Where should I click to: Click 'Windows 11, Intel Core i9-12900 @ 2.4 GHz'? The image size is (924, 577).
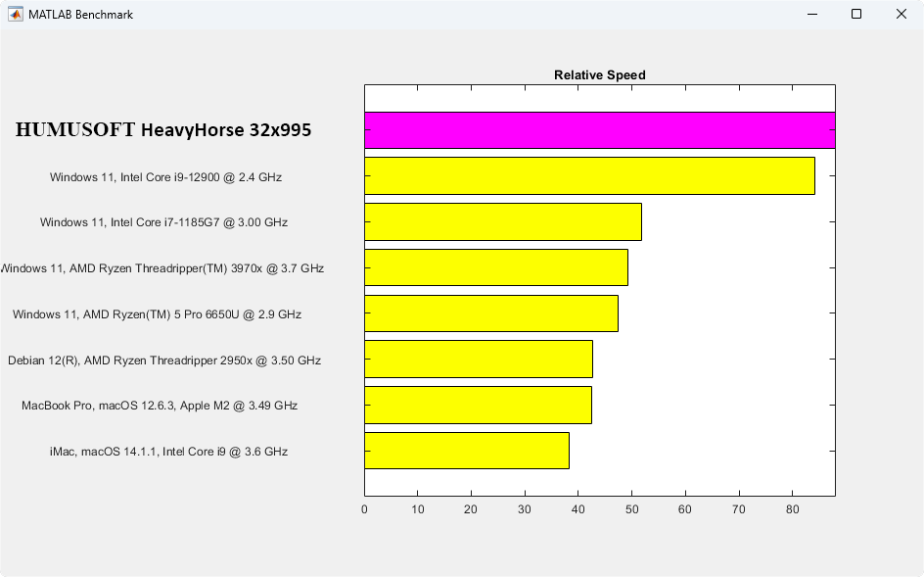click(x=165, y=177)
